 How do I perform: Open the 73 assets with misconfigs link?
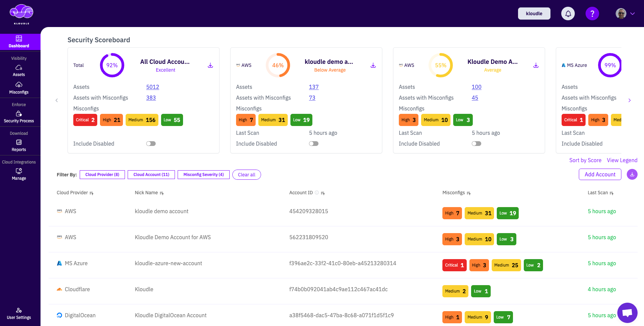coord(312,98)
